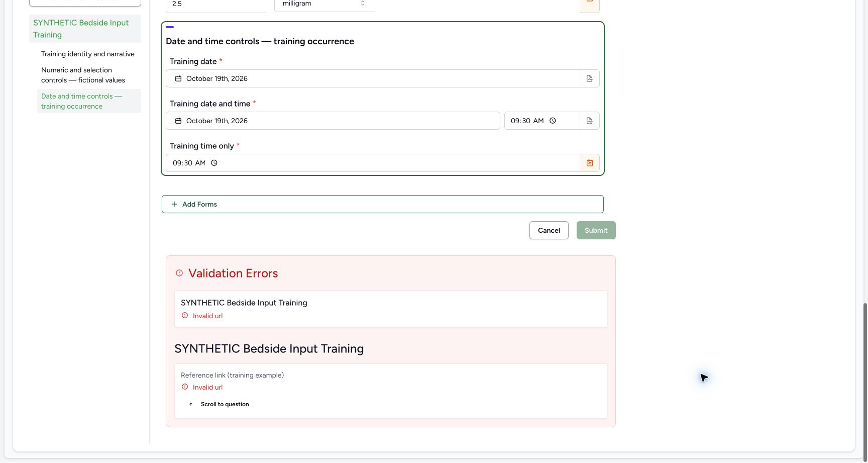The width and height of the screenshot is (868, 463).
Task: Click Scroll to question under Reference link error
Action: [x=219, y=404]
